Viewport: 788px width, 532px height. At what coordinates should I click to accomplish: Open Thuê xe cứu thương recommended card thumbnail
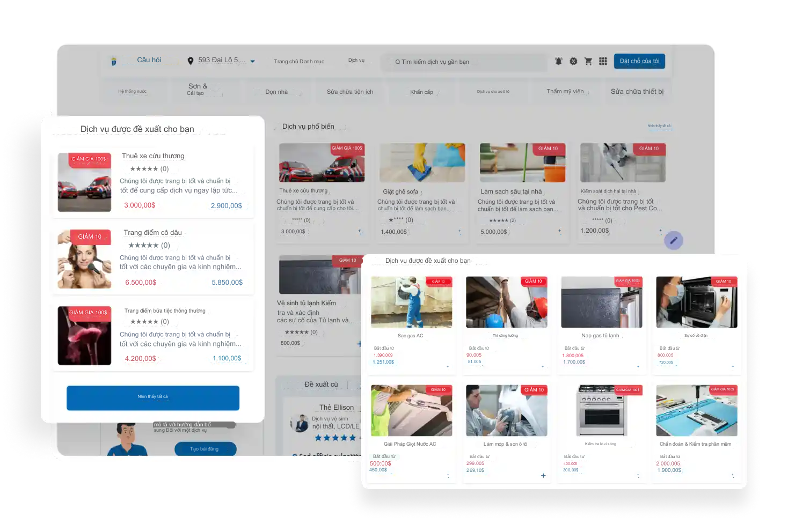coord(84,182)
